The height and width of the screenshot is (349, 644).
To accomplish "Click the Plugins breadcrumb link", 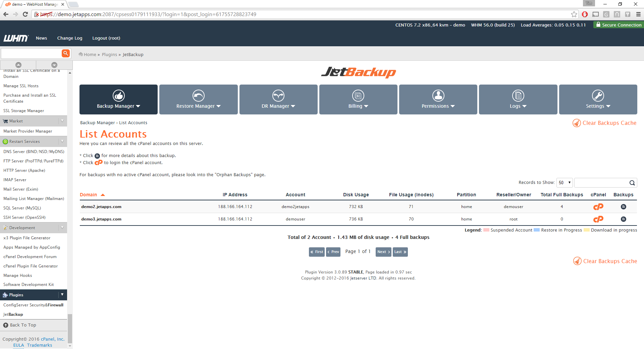I will [x=109, y=54].
